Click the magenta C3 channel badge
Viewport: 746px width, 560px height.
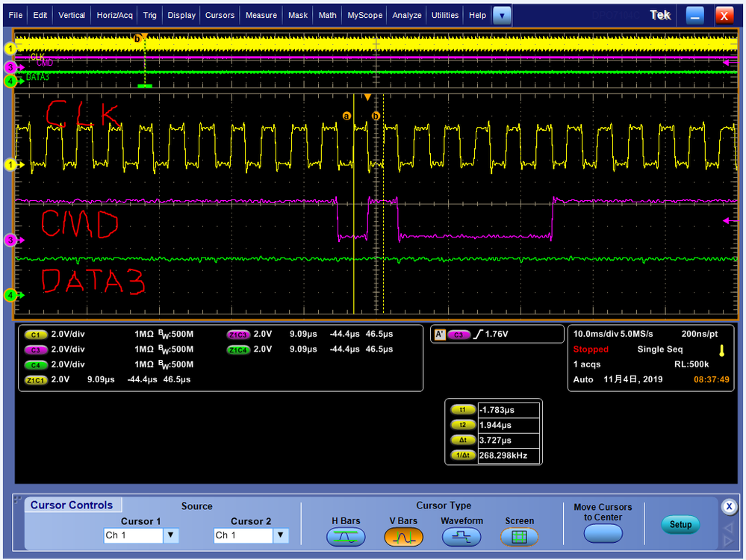tap(35, 349)
